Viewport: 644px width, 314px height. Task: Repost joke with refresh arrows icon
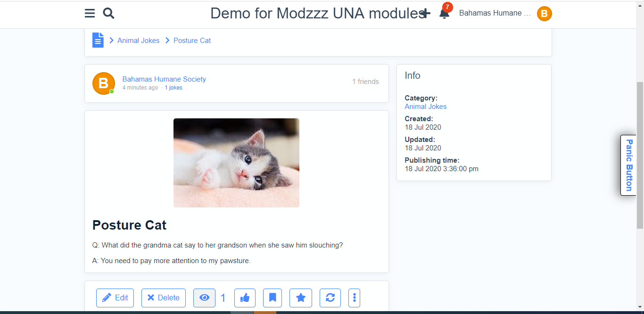click(x=330, y=298)
